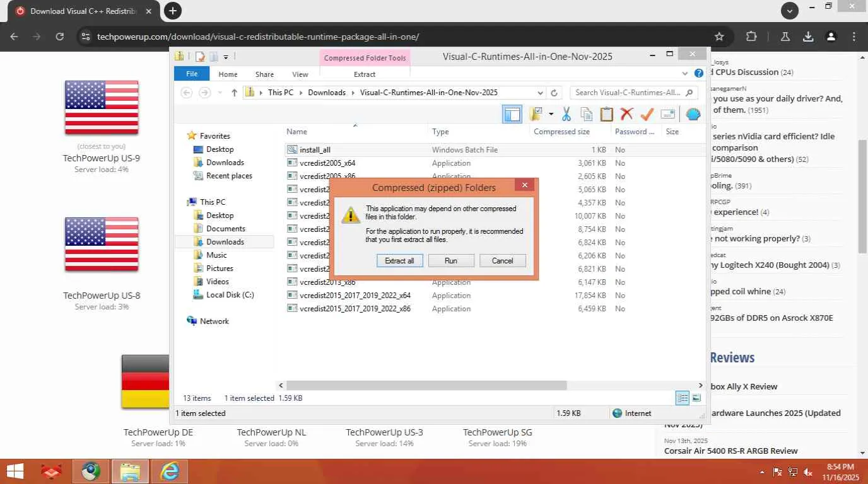Refresh the Explorer folder view
This screenshot has width=868, height=484.
click(x=554, y=93)
